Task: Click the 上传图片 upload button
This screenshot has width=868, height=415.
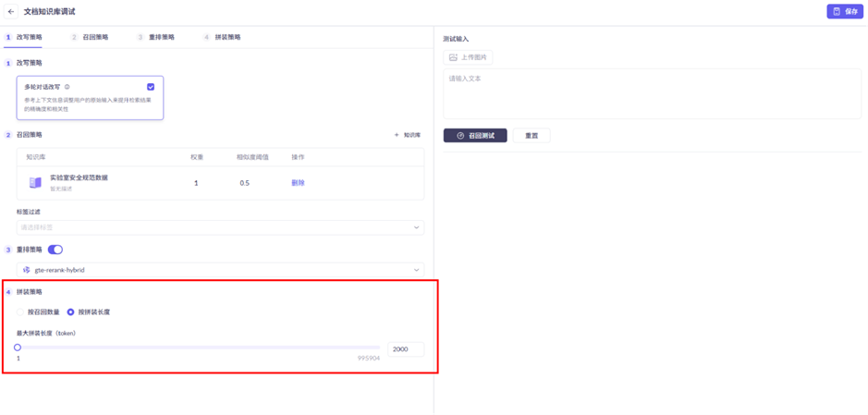Action: (468, 57)
